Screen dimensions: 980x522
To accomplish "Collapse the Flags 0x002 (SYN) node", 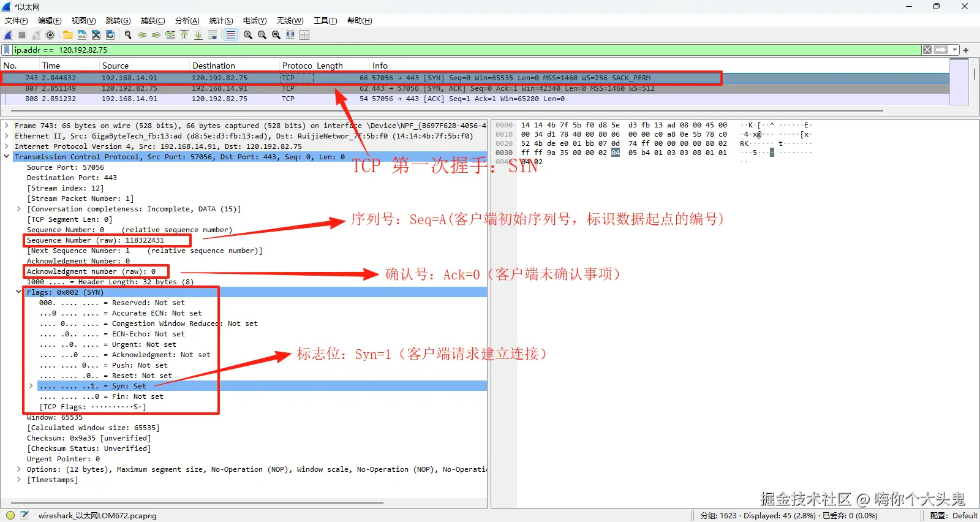I will coord(19,292).
